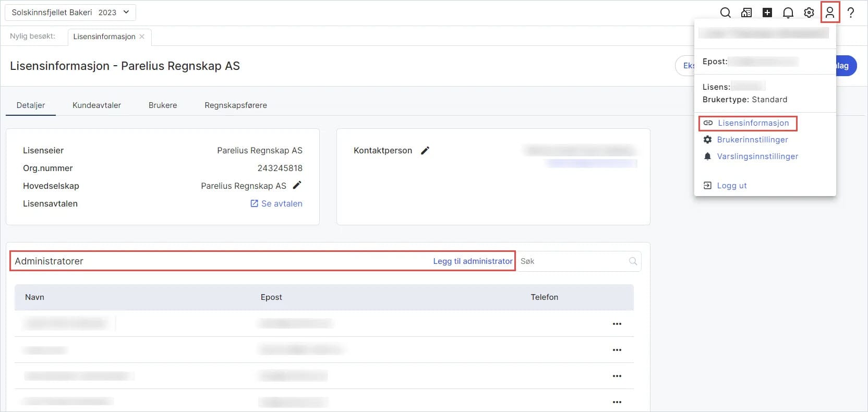Click the plus quick-add icon
The image size is (868, 412).
click(767, 13)
